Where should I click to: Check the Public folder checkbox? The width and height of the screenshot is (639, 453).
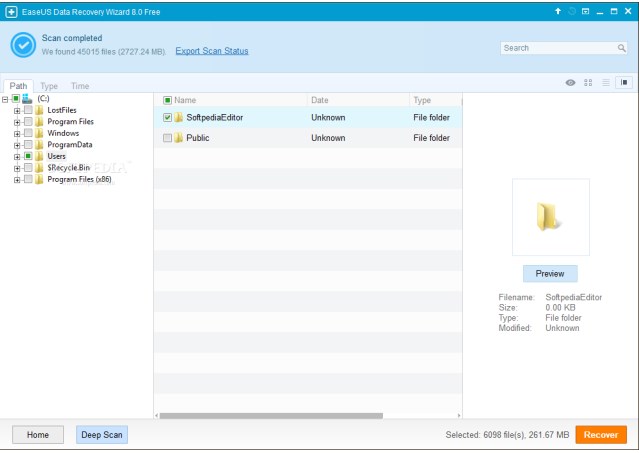[x=167, y=138]
